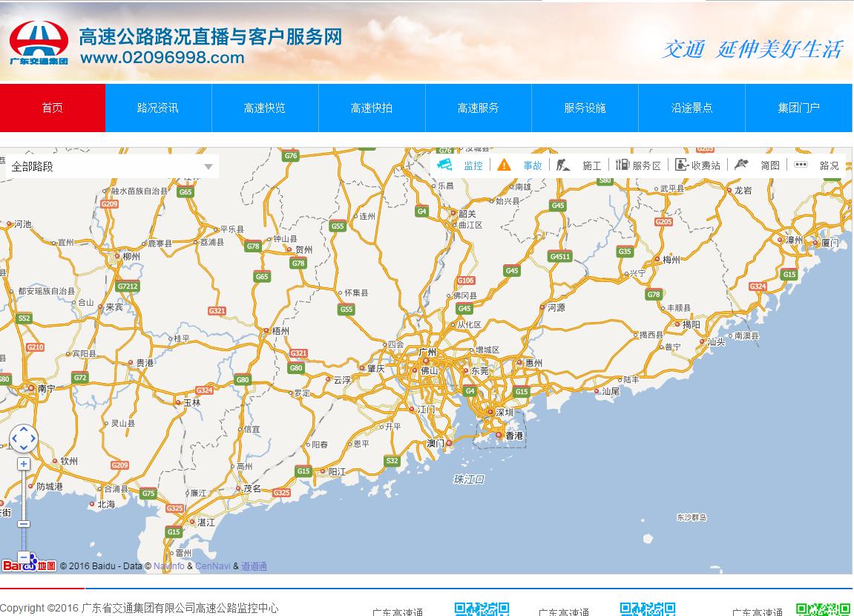Click the 厦门 city label
This screenshot has width=854, height=616.
(x=830, y=243)
